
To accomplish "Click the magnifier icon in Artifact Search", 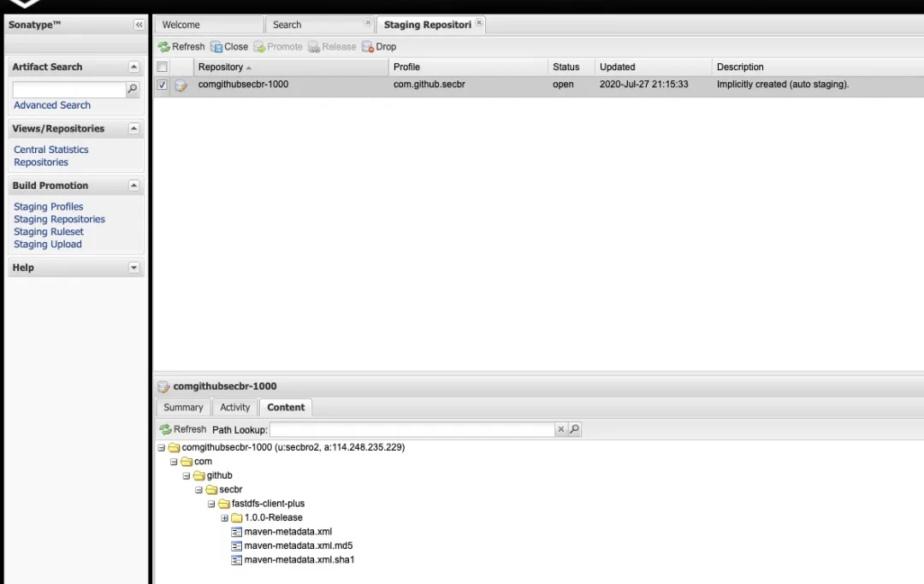I will click(133, 89).
